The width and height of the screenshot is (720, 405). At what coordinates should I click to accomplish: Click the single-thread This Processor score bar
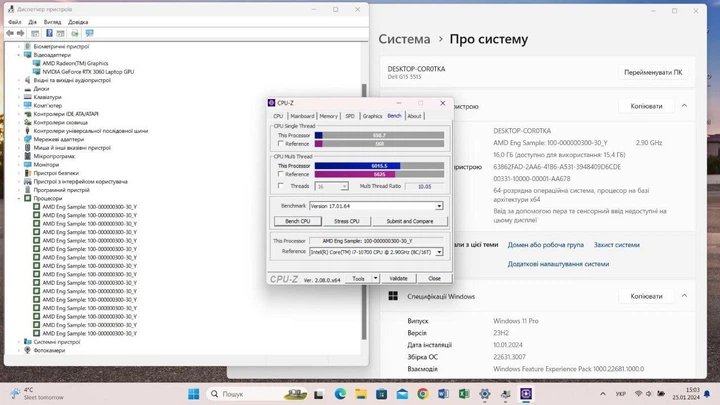tap(379, 135)
